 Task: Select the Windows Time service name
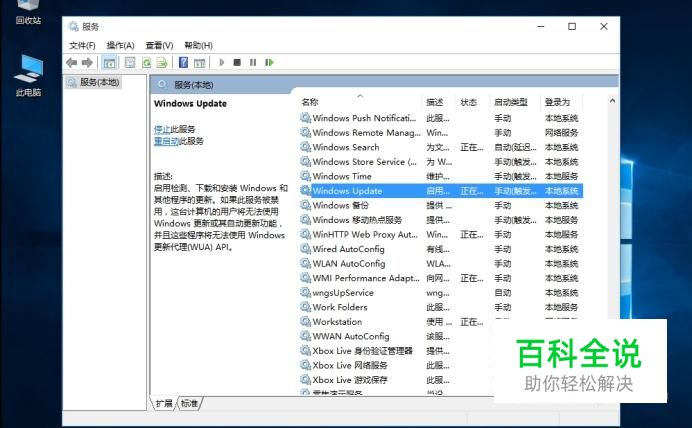(342, 176)
